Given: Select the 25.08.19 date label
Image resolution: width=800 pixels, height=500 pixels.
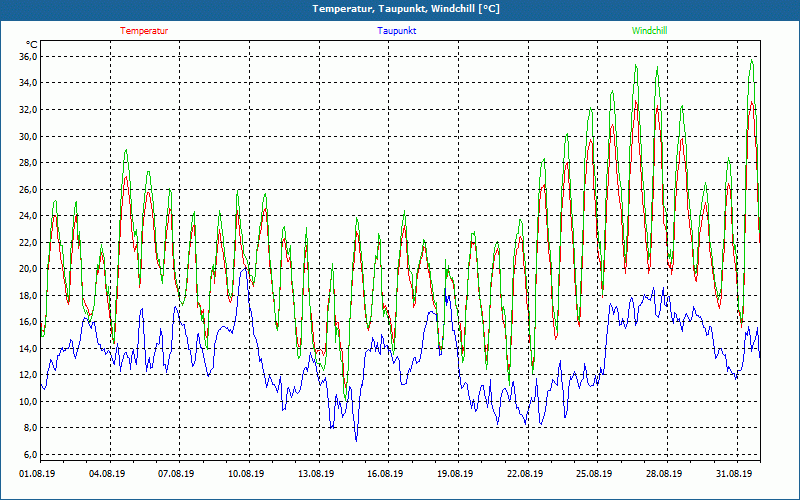Looking at the screenshot, I should click(x=594, y=474).
